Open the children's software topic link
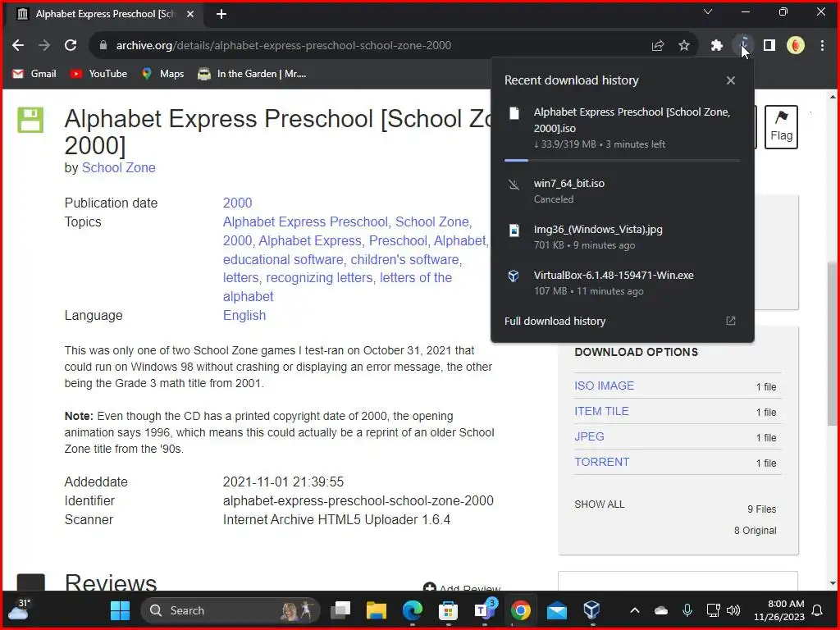 (x=405, y=259)
